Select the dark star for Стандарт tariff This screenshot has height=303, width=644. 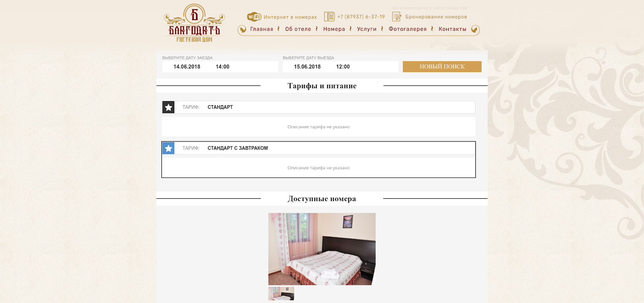(168, 107)
